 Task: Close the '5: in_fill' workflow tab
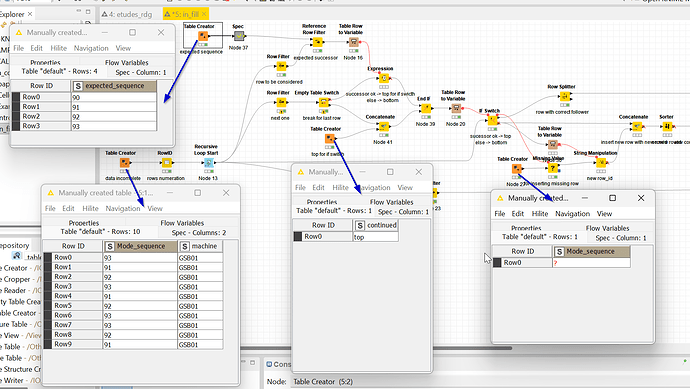coord(204,14)
